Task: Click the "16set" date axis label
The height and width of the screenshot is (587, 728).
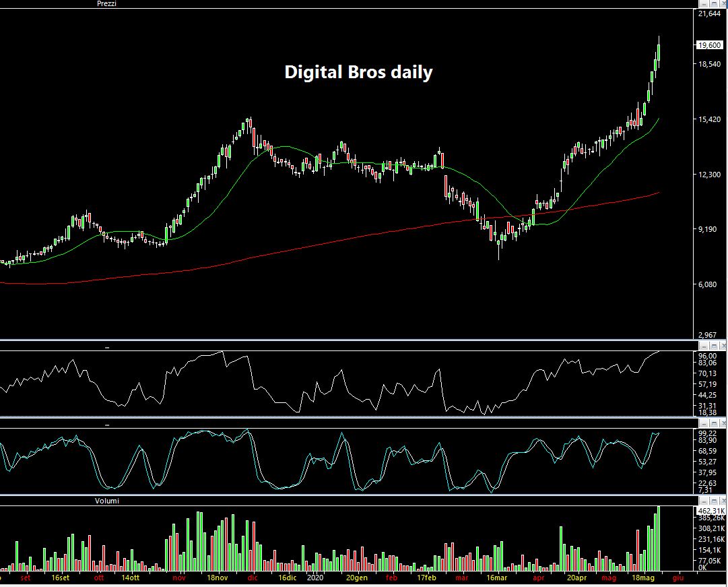Action: click(x=61, y=578)
